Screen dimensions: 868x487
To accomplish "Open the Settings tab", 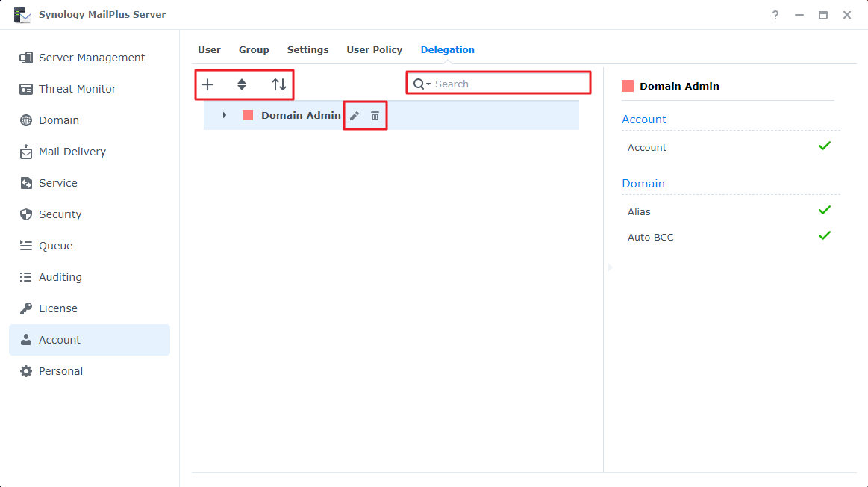I will pos(307,49).
